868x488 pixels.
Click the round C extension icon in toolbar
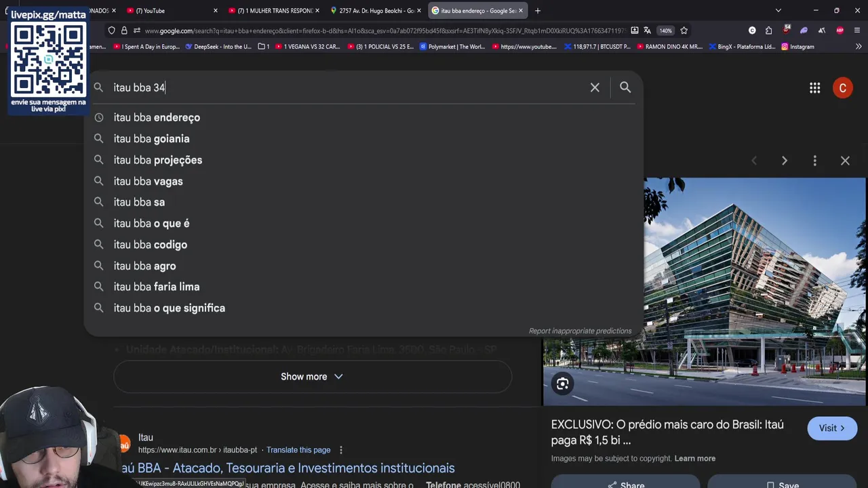pos(752,30)
